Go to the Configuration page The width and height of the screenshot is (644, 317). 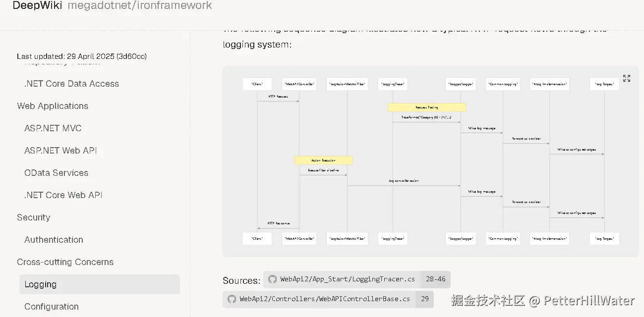pos(52,307)
